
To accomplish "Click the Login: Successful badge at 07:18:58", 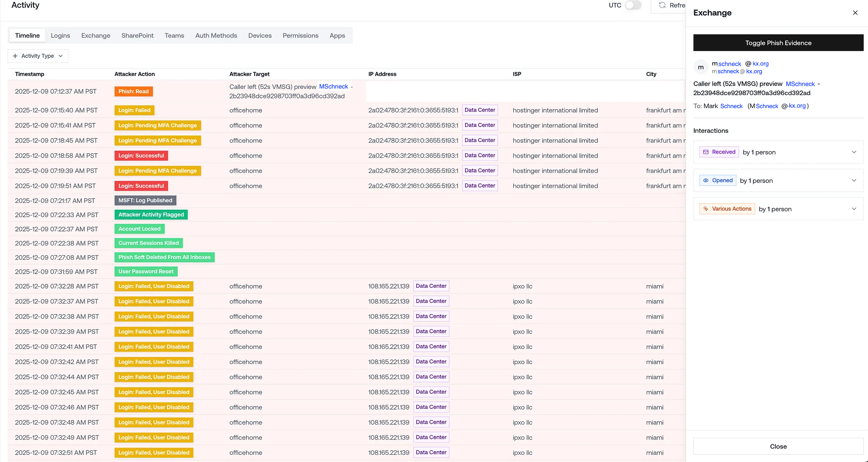I will pos(141,156).
